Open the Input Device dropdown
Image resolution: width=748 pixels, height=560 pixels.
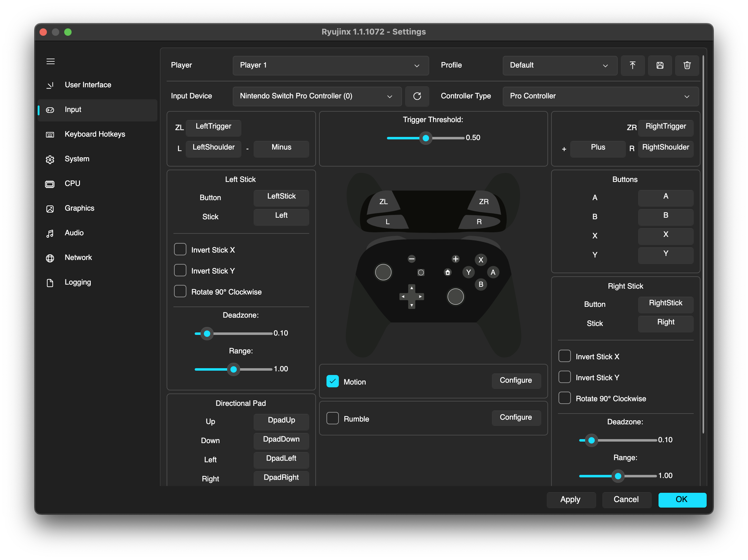(x=317, y=96)
